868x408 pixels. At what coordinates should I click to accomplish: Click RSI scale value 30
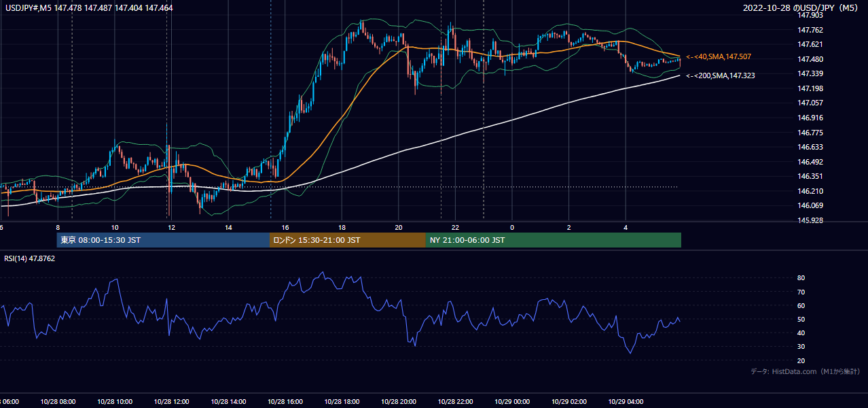pyautogui.click(x=801, y=346)
